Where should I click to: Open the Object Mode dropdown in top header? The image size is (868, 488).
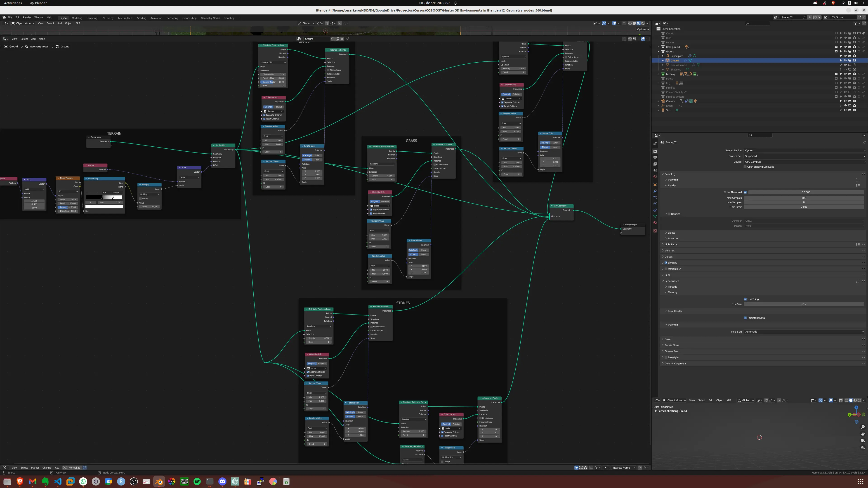click(23, 23)
